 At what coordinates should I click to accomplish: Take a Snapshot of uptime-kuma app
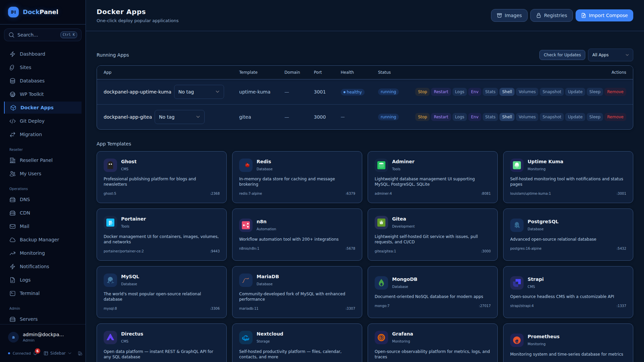click(552, 92)
